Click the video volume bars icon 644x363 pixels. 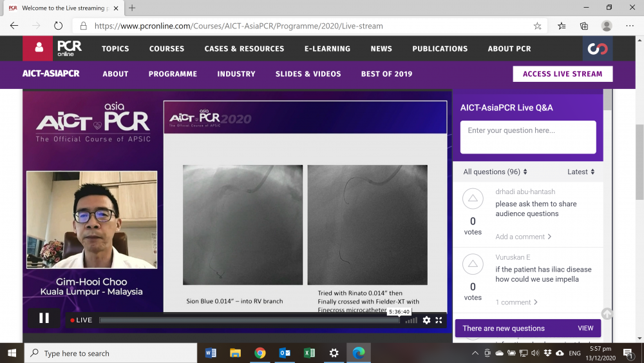411,320
